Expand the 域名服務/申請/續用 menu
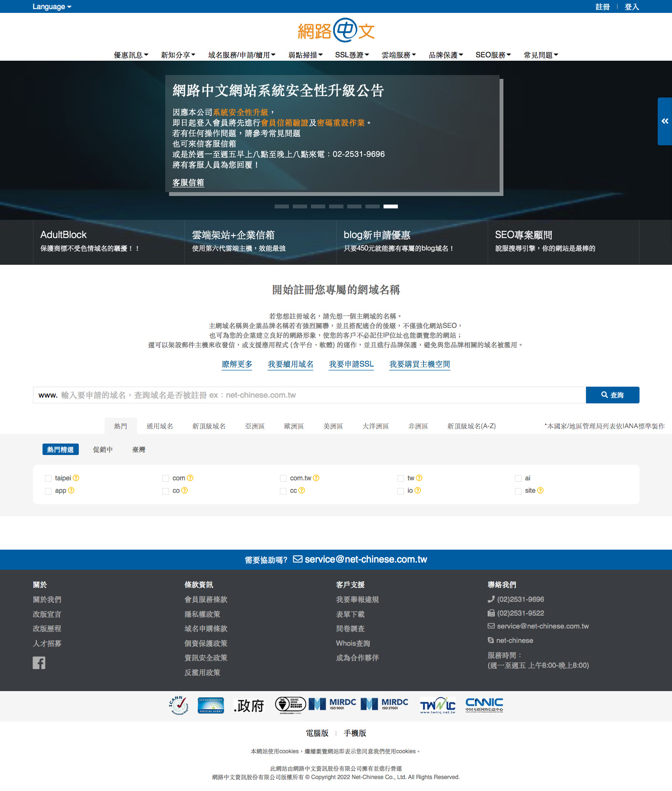Image resolution: width=672 pixels, height=791 pixels. [x=242, y=55]
